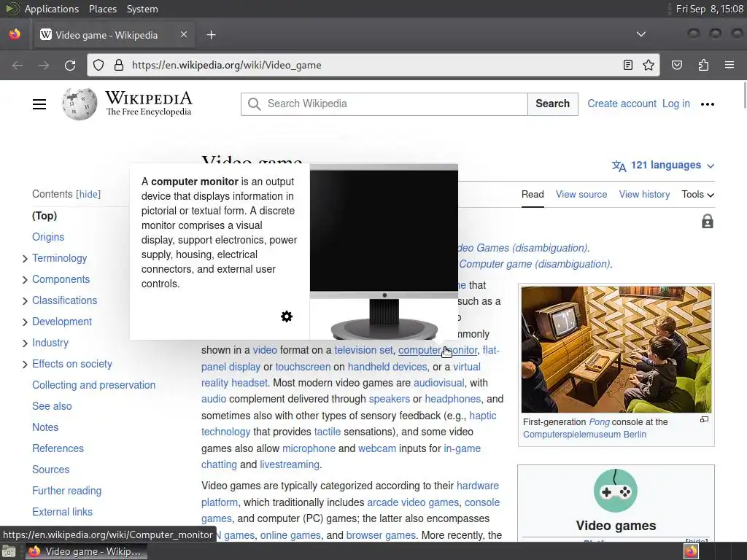The image size is (747, 560).
Task: Open the touchscreen link
Action: tap(303, 367)
